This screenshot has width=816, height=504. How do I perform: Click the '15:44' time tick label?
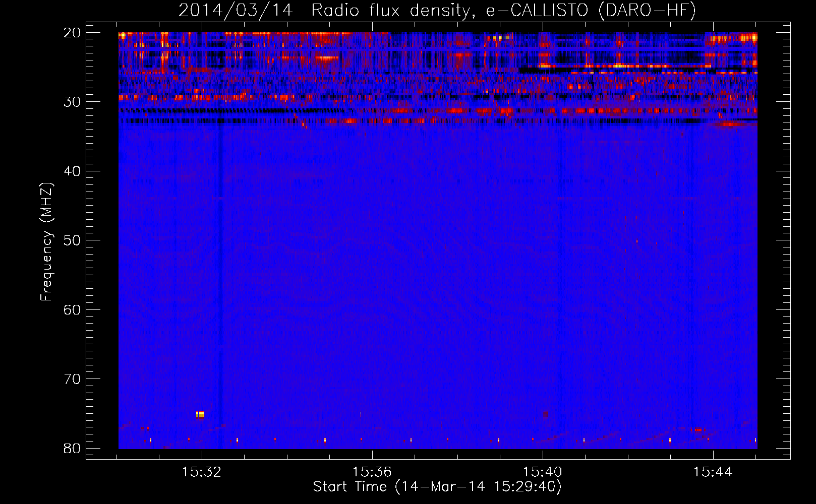pyautogui.click(x=713, y=472)
